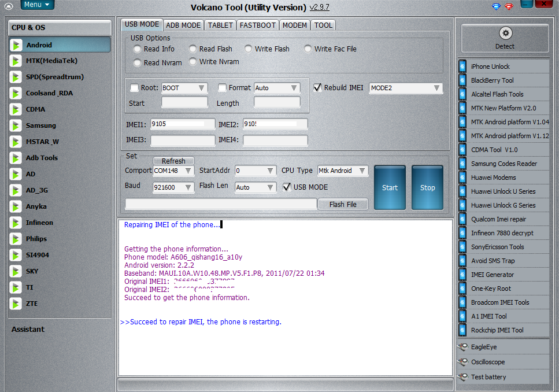559x392 pixels.
Task: Enable the Format checkbox
Action: tap(222, 88)
